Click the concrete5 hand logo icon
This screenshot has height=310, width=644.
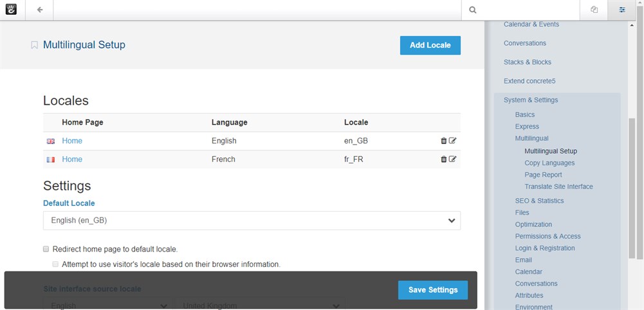tap(11, 10)
